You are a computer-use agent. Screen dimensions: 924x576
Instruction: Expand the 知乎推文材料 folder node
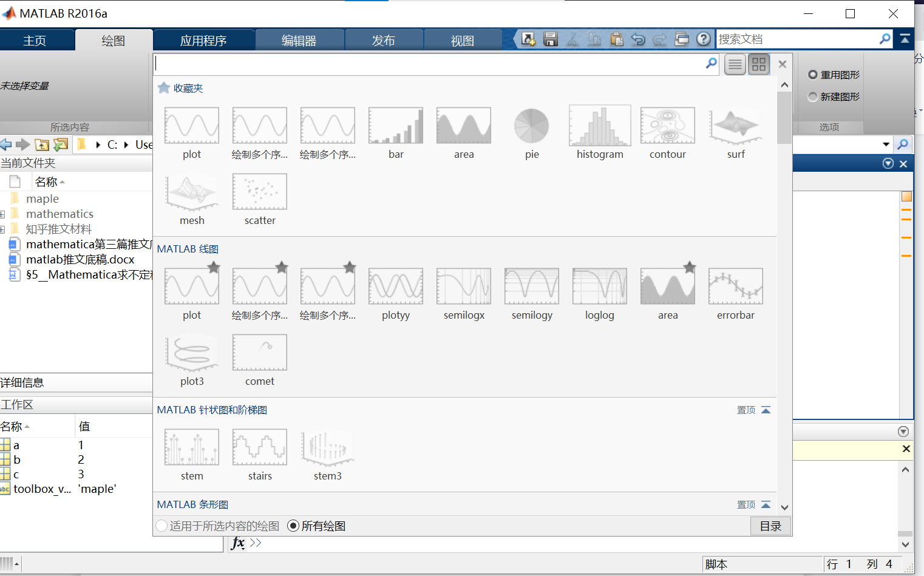2,229
